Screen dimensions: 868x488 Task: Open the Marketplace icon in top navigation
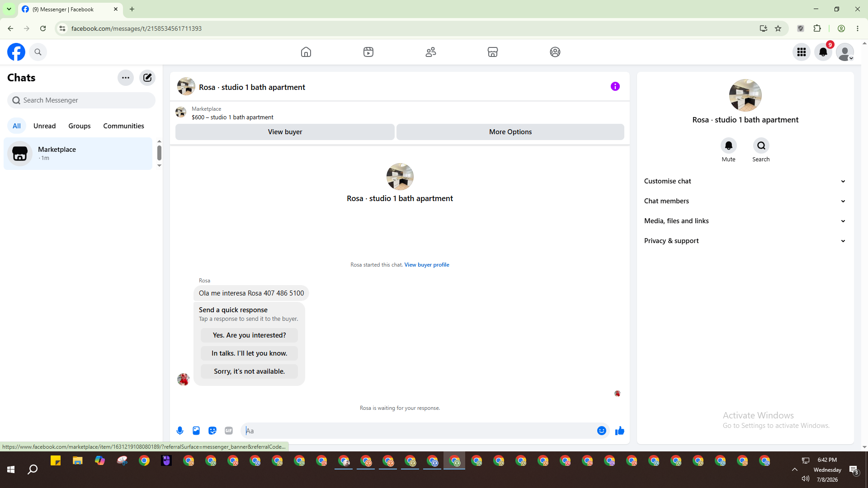tap(493, 52)
